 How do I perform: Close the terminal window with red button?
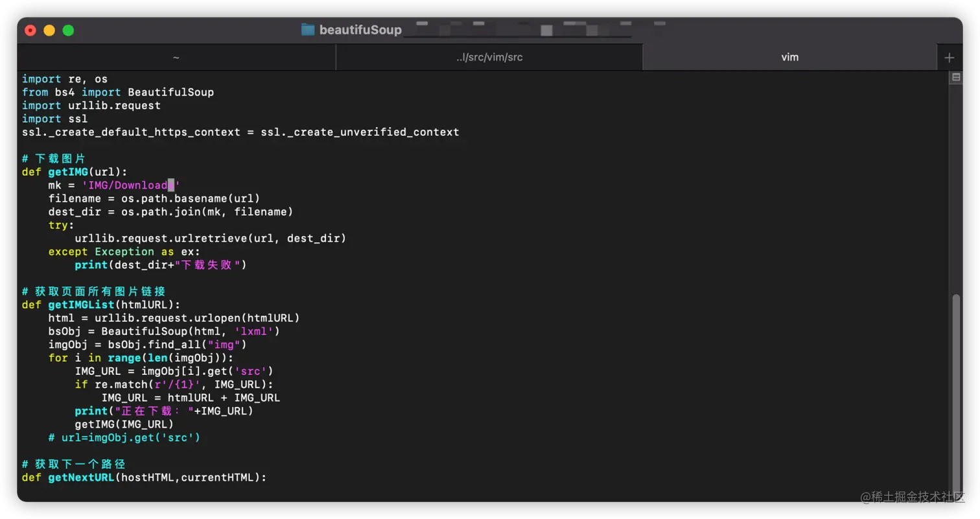click(30, 30)
